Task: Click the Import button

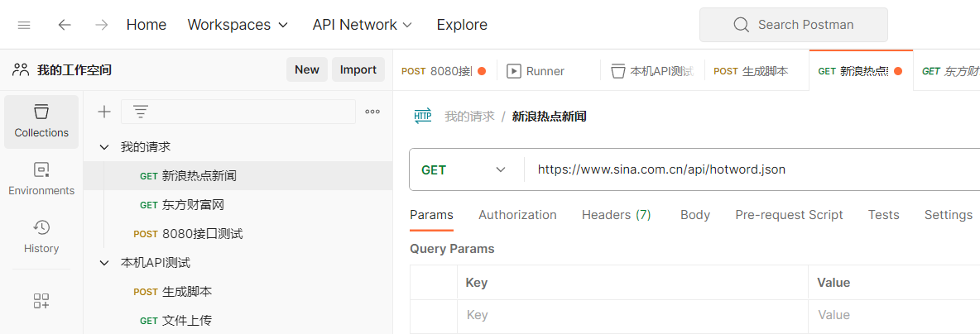Action: [358, 70]
